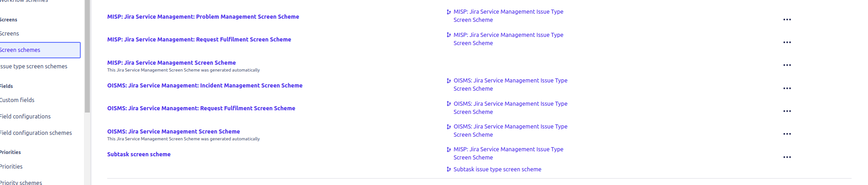Open MISP: Jira Service Management Screen Scheme
Viewport: 868px width, 185px height.
coord(172,63)
